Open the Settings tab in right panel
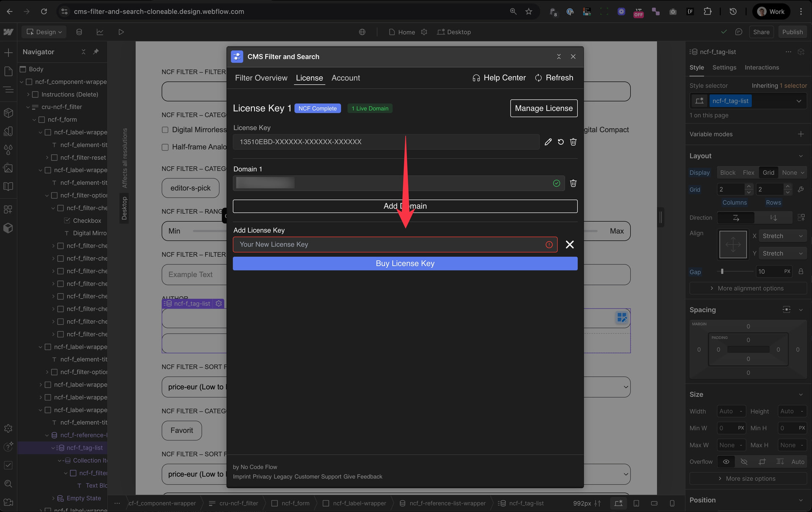The height and width of the screenshot is (512, 812). point(724,68)
